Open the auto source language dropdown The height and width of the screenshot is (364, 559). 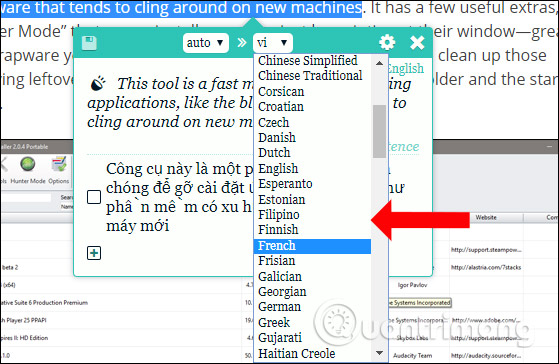pos(205,43)
